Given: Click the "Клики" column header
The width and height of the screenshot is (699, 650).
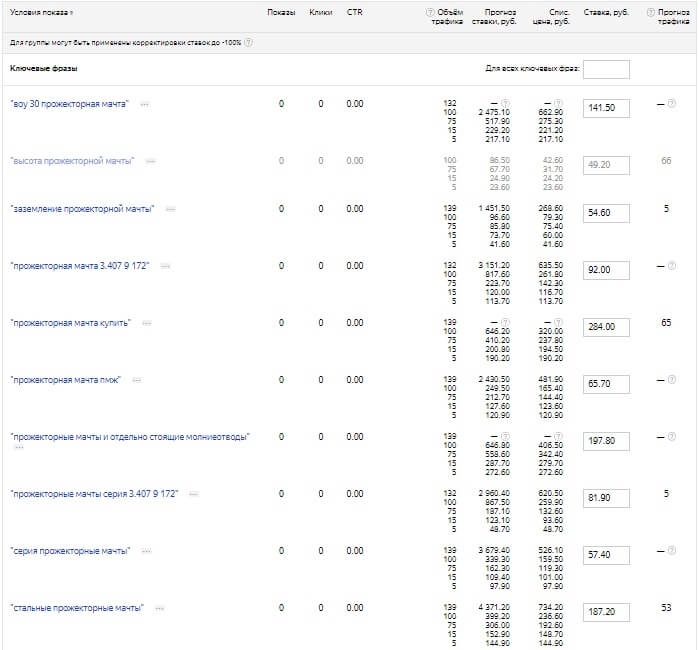Looking at the screenshot, I should (321, 12).
